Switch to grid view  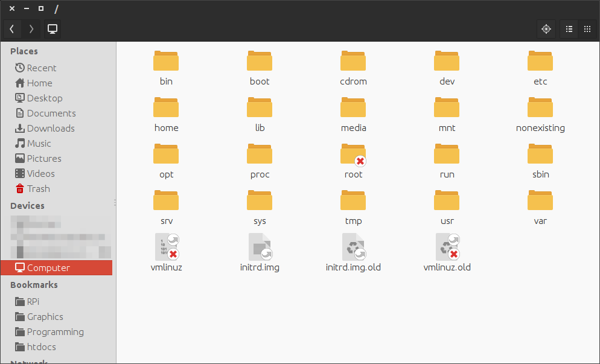tap(587, 28)
